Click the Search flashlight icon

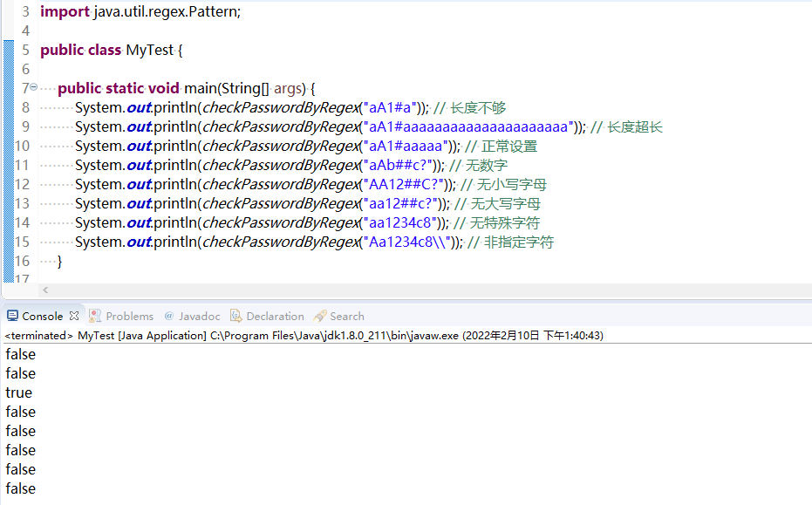[320, 316]
